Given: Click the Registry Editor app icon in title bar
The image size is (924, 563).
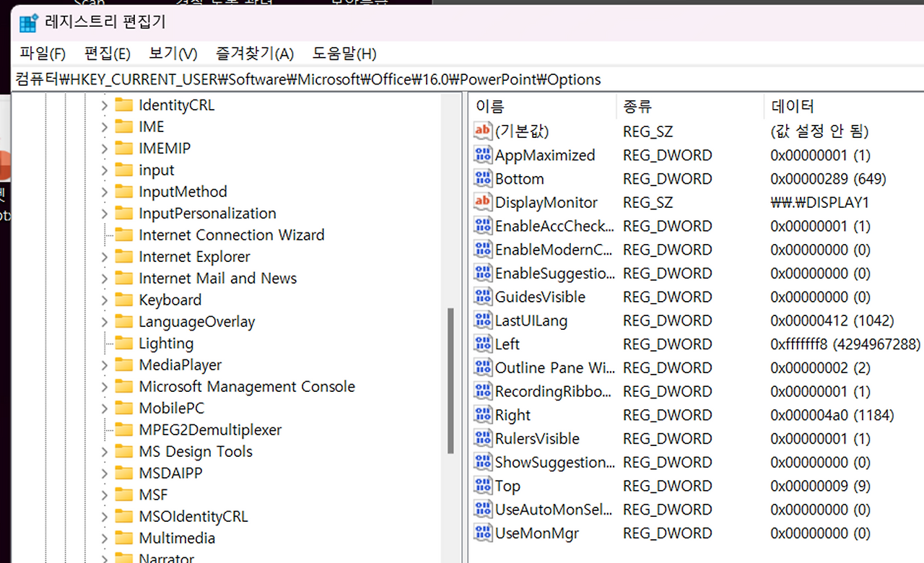Looking at the screenshot, I should click(x=29, y=23).
